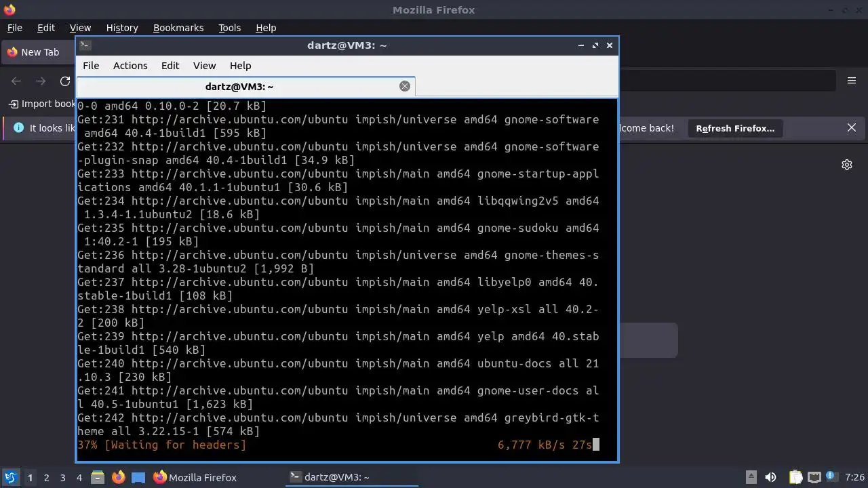Open the LXQt application menu

click(x=10, y=477)
